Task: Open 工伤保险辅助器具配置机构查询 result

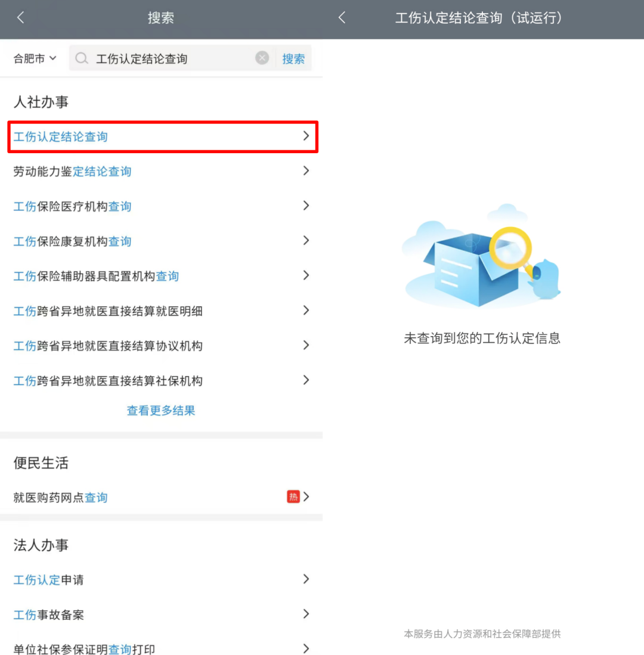Action: (162, 276)
